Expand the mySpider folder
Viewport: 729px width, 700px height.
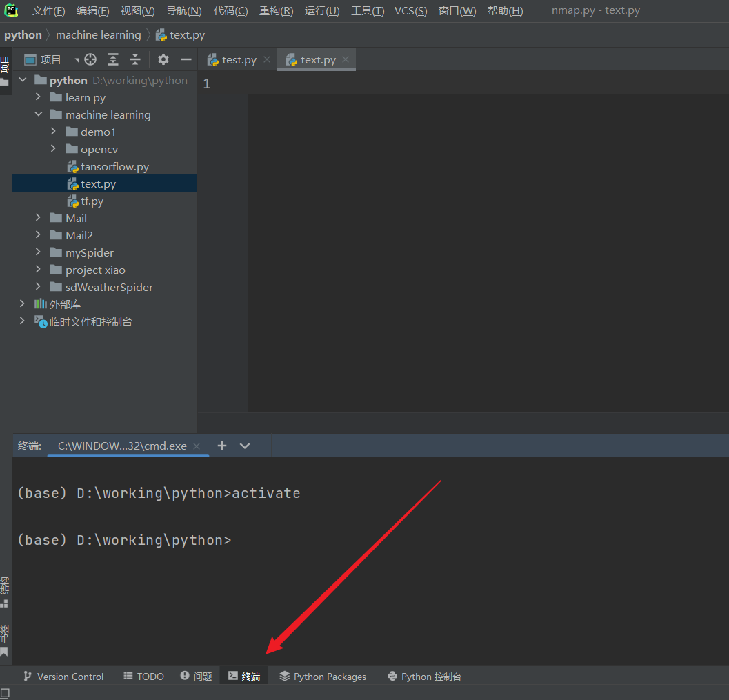point(39,252)
